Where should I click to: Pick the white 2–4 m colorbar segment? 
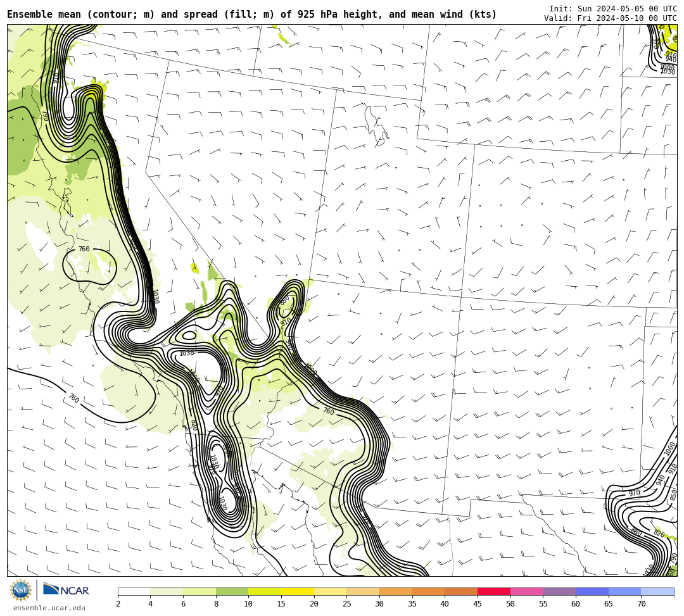[134, 591]
